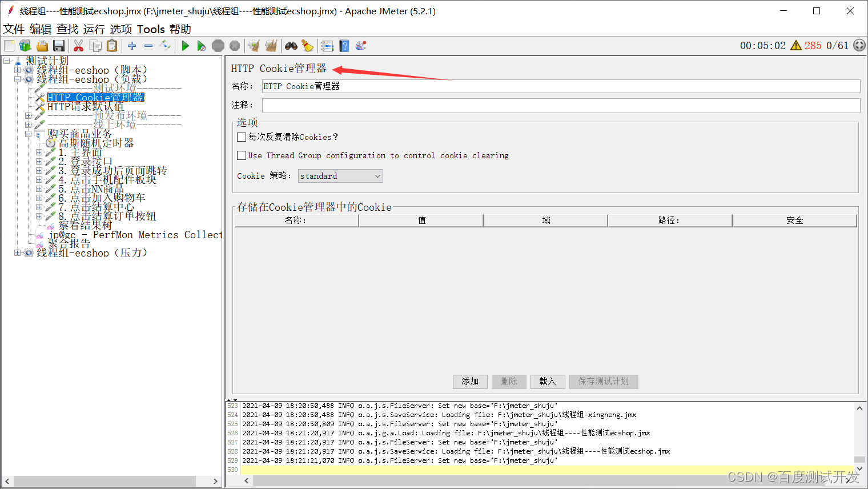
Task: Click the Collapse All minus icon
Action: [148, 46]
